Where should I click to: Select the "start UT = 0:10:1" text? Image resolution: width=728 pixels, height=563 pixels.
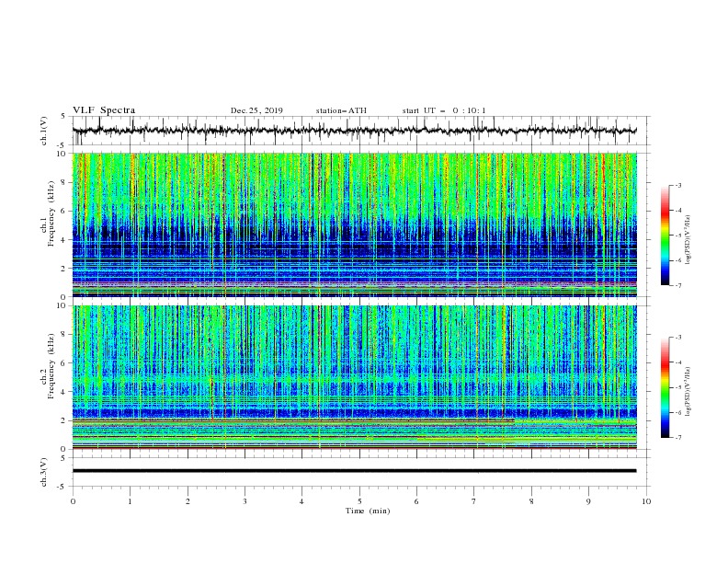tap(443, 110)
